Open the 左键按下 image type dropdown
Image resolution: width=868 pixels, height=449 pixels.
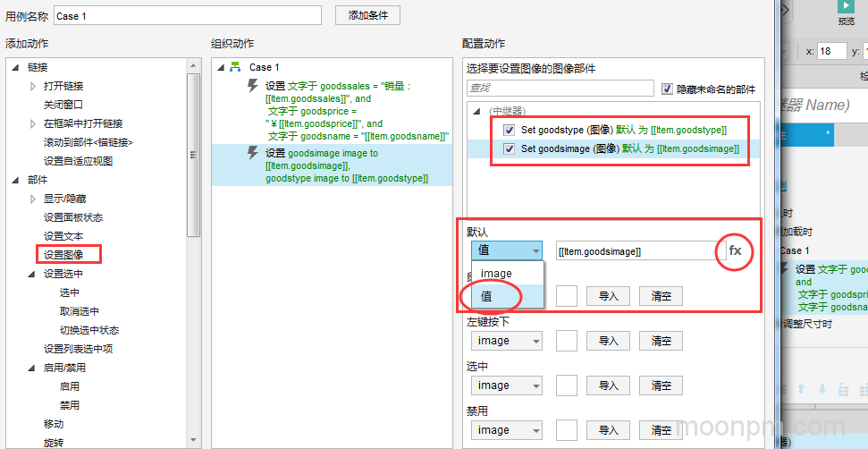pyautogui.click(x=506, y=341)
